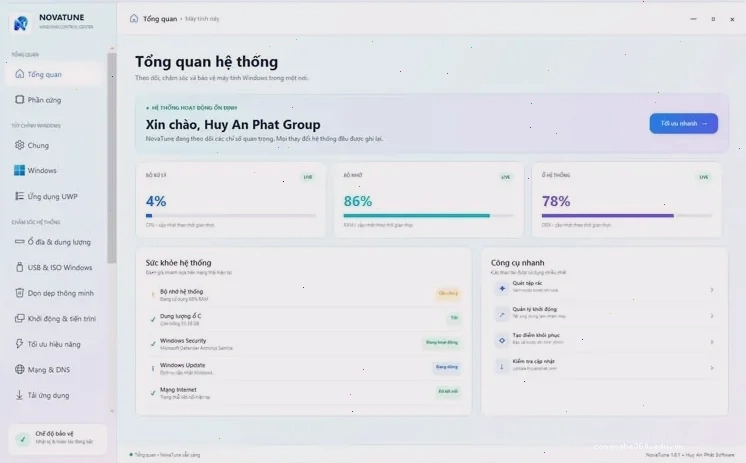Click the Mạng & DNS globe icon
Viewport: 746px width, 463px height.
[x=20, y=369]
